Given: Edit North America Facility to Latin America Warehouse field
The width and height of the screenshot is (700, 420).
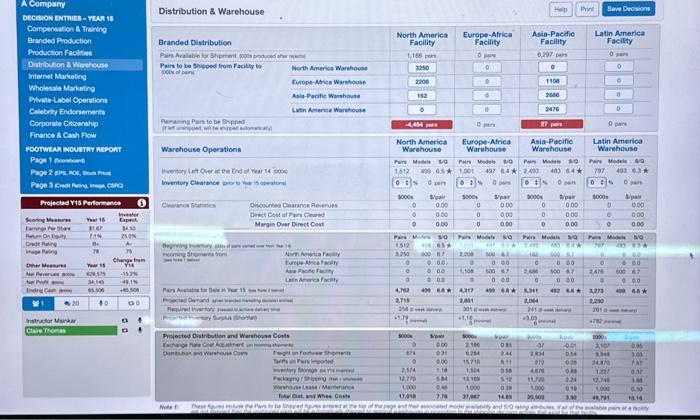Looking at the screenshot, I should click(422, 109).
